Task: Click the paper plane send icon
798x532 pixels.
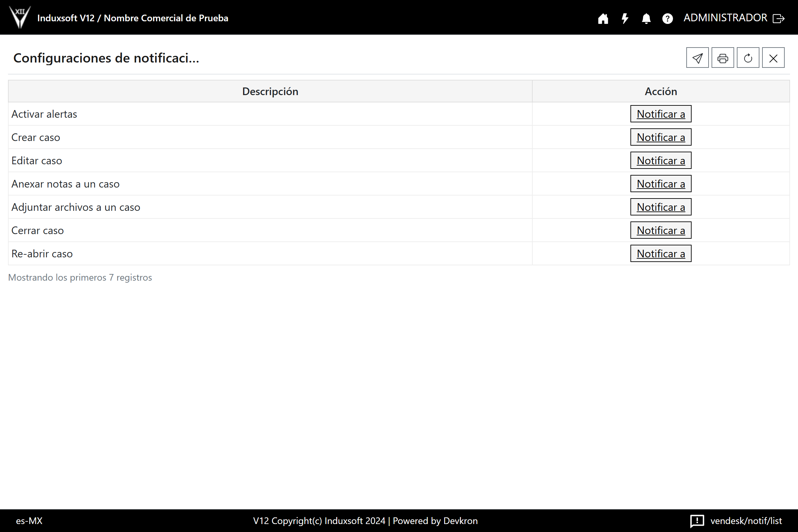Action: [x=697, y=58]
